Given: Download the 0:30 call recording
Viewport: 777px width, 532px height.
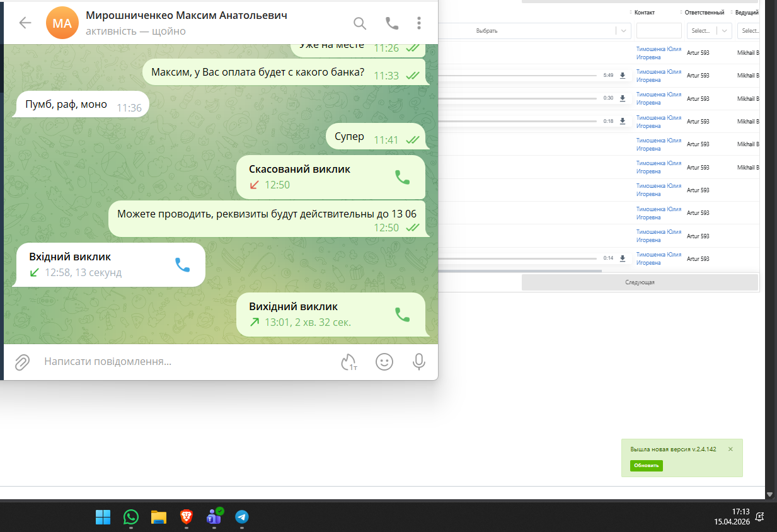Looking at the screenshot, I should (x=623, y=98).
